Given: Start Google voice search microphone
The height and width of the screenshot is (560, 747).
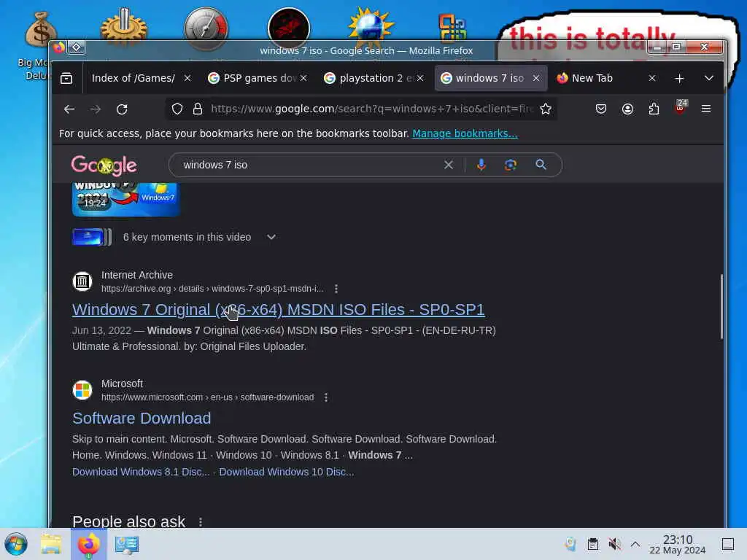Looking at the screenshot, I should (x=481, y=165).
